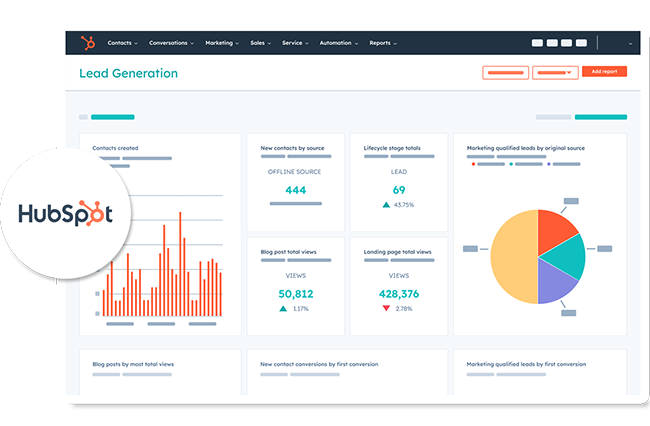Image resolution: width=650 pixels, height=426 pixels.
Task: Click the HubSpot sprocket logo in navbar
Action: (88, 43)
